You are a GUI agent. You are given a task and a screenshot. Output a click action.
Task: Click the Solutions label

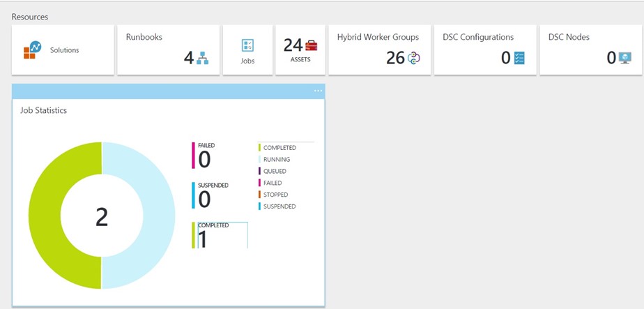coord(65,50)
